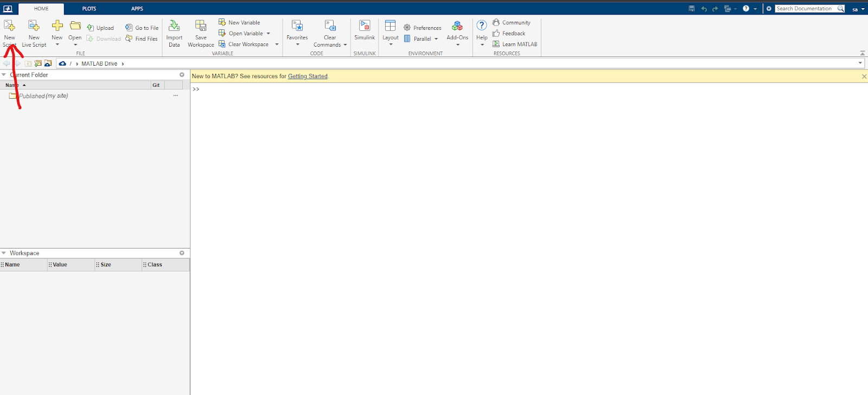Create a New Variable
Image resolution: width=868 pixels, height=395 pixels.
click(239, 22)
